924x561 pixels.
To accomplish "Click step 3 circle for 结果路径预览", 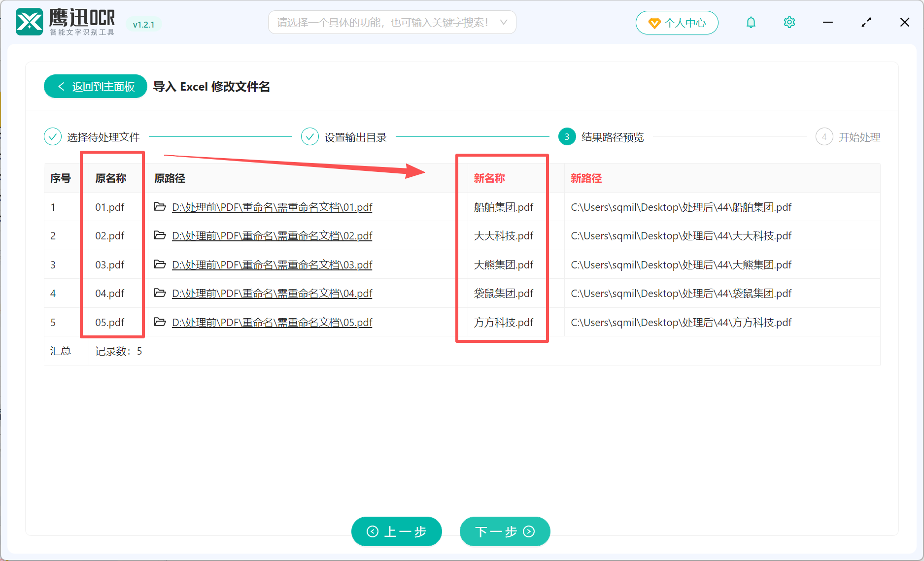I will [567, 136].
